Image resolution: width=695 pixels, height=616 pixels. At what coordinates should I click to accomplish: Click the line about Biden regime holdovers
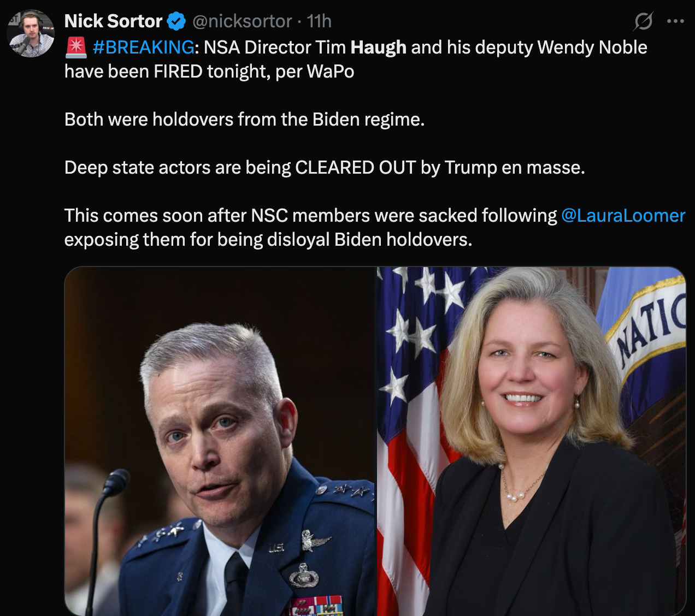[244, 120]
